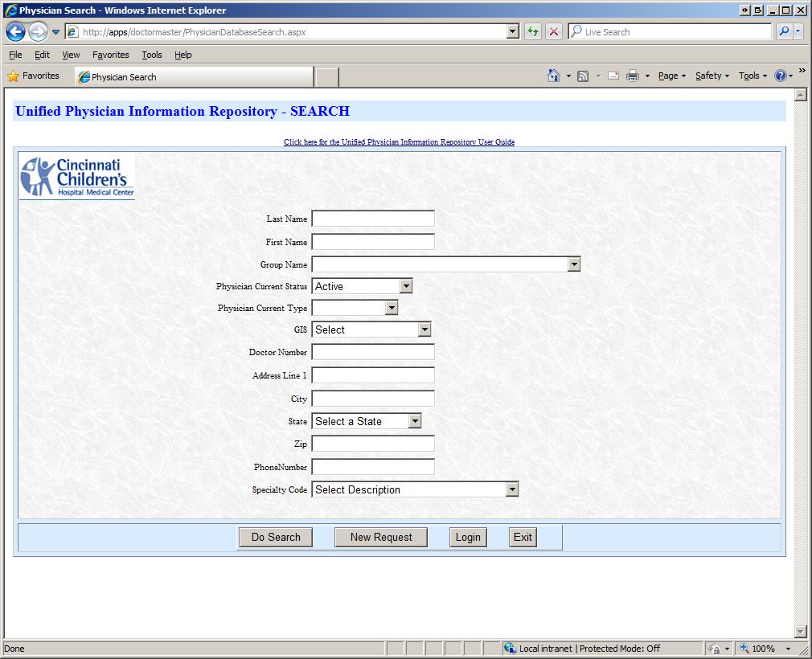This screenshot has height=659, width=812.
Task: Click the Cincinnati Children's logo
Action: point(77,177)
